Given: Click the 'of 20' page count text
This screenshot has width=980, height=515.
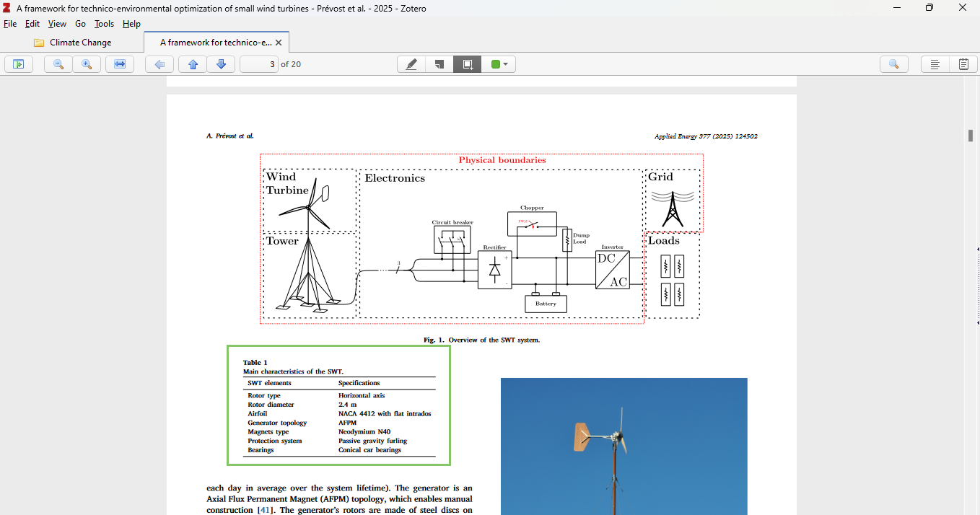Looking at the screenshot, I should [x=291, y=64].
